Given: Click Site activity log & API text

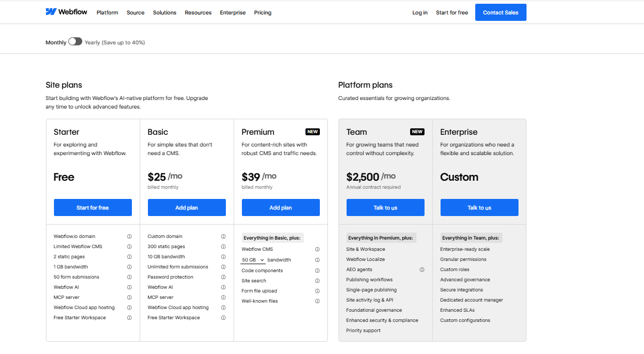Looking at the screenshot, I should pyautogui.click(x=370, y=300).
